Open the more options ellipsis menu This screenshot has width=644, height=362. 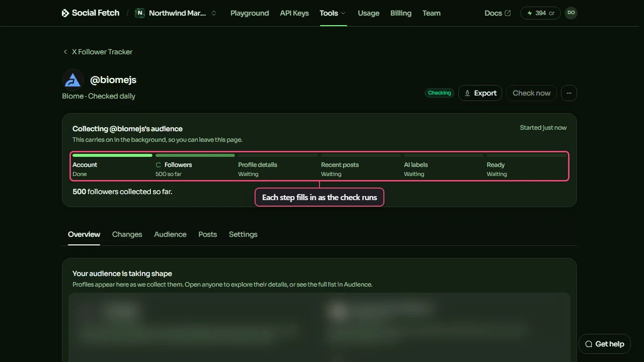(569, 93)
